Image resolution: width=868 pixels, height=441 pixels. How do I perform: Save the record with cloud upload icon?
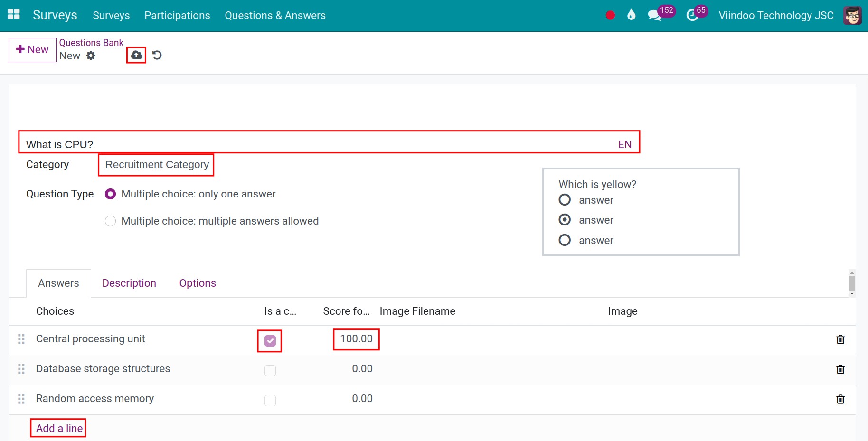(136, 55)
